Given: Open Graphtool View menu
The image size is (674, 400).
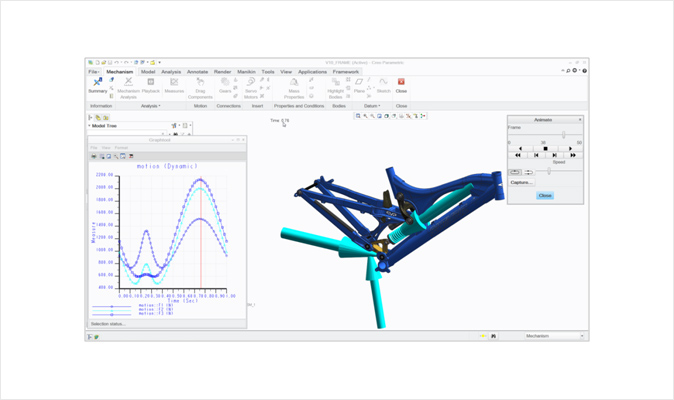Looking at the screenshot, I should (106, 148).
